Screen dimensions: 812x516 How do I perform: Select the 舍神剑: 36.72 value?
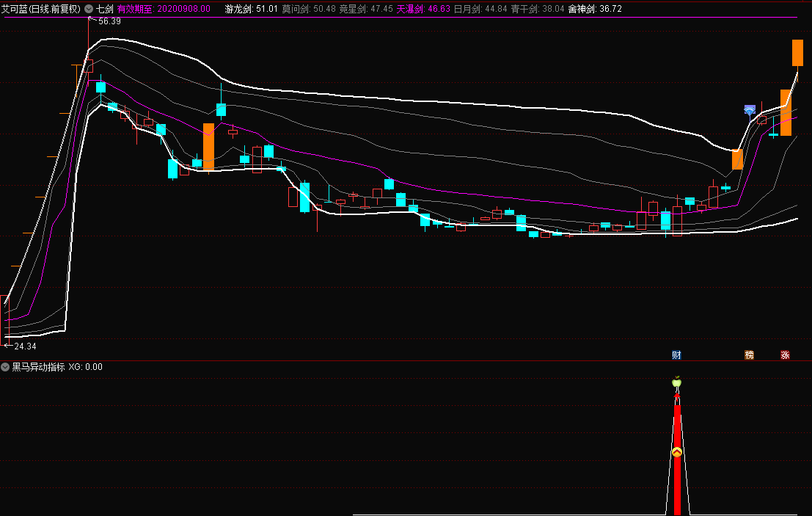coord(595,9)
